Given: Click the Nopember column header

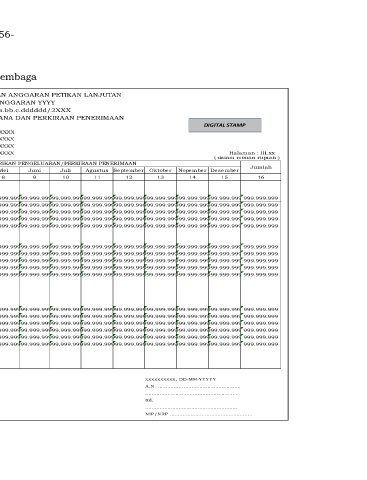Looking at the screenshot, I should tap(192, 170).
